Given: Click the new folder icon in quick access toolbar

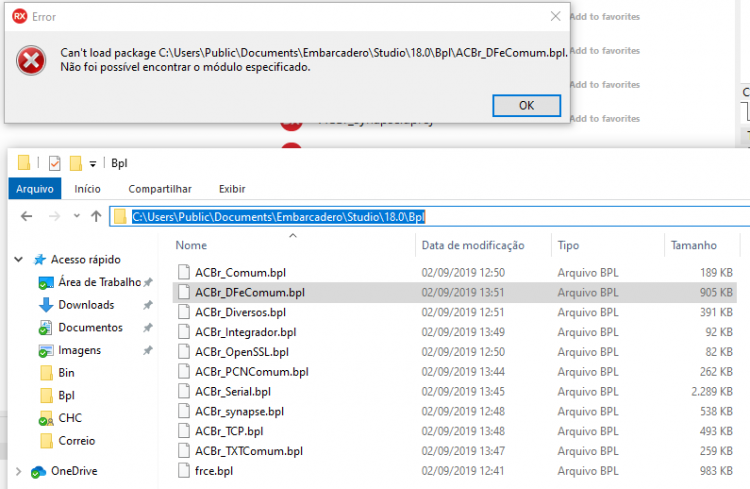Looking at the screenshot, I should [76, 163].
